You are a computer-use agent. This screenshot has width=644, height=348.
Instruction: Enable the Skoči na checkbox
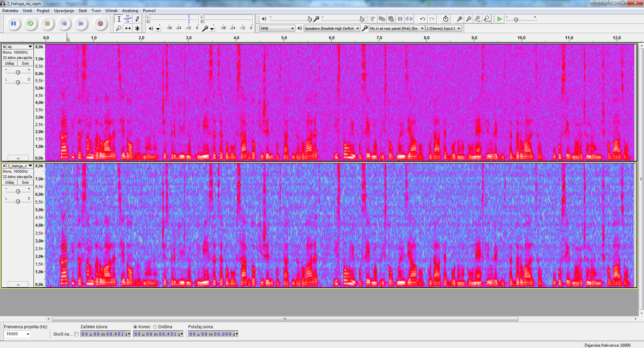pos(77,334)
